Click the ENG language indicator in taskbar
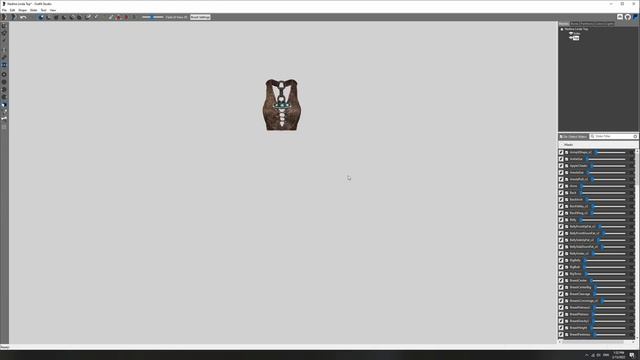The image size is (640, 360). pyautogui.click(x=606, y=355)
